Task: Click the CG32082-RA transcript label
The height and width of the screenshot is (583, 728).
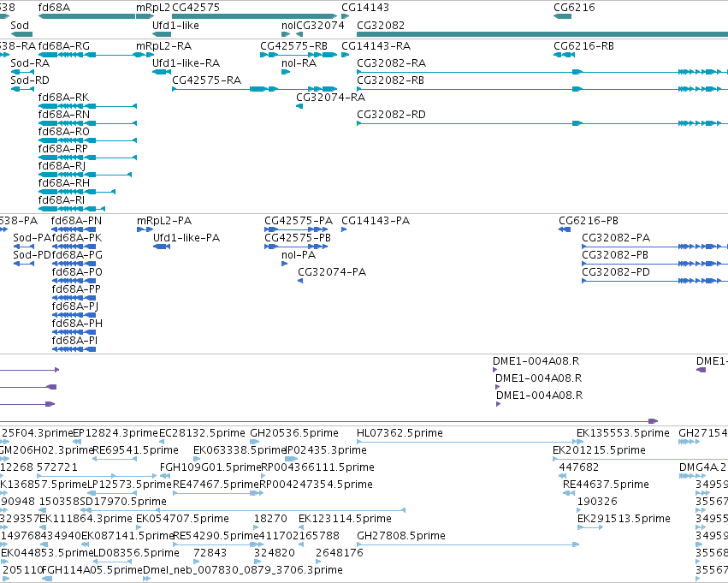Action: [392, 63]
